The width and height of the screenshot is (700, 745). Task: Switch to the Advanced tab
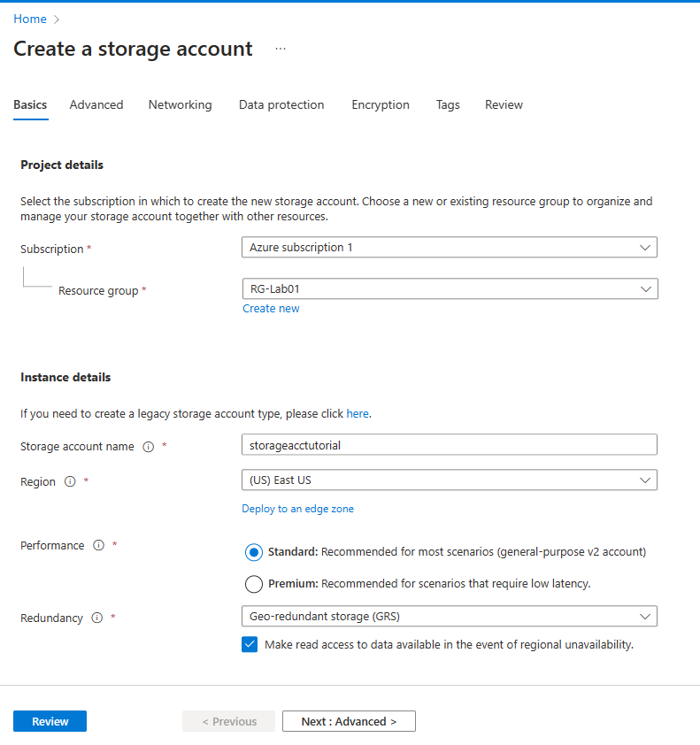pyautogui.click(x=96, y=104)
